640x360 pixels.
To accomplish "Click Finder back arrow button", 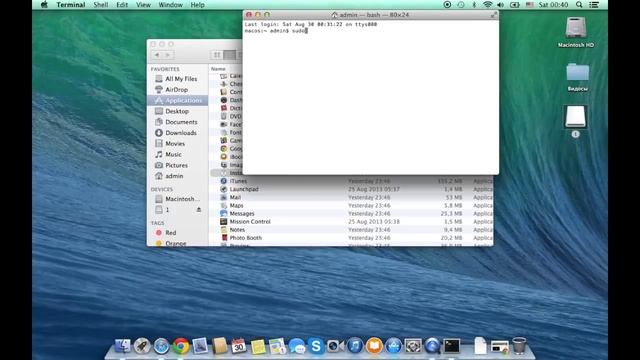I will 157,55.
